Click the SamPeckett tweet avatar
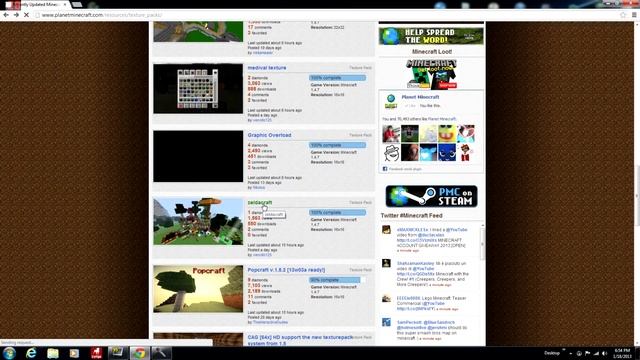 pos(386,322)
